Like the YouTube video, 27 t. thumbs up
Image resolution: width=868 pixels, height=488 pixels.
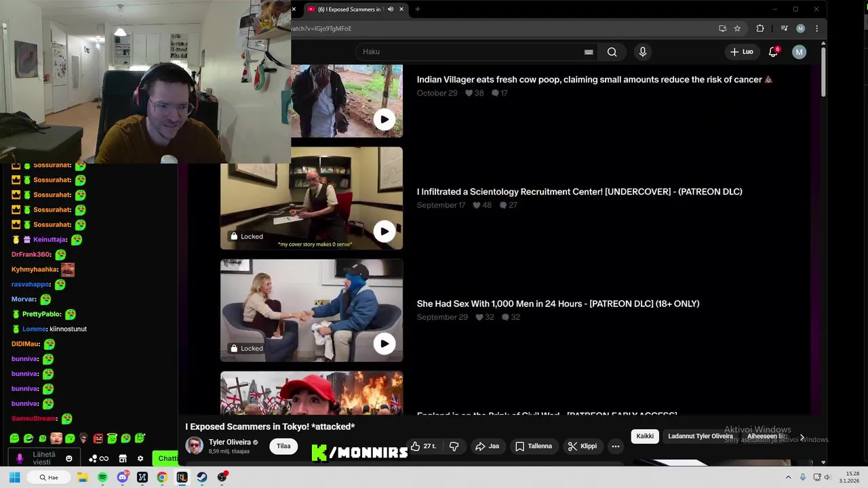coord(422,446)
